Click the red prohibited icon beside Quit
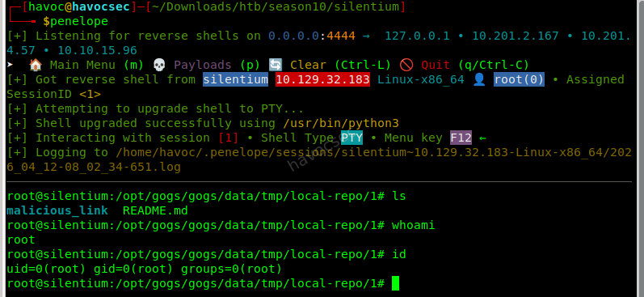The height and width of the screenshot is (297, 644). [406, 65]
